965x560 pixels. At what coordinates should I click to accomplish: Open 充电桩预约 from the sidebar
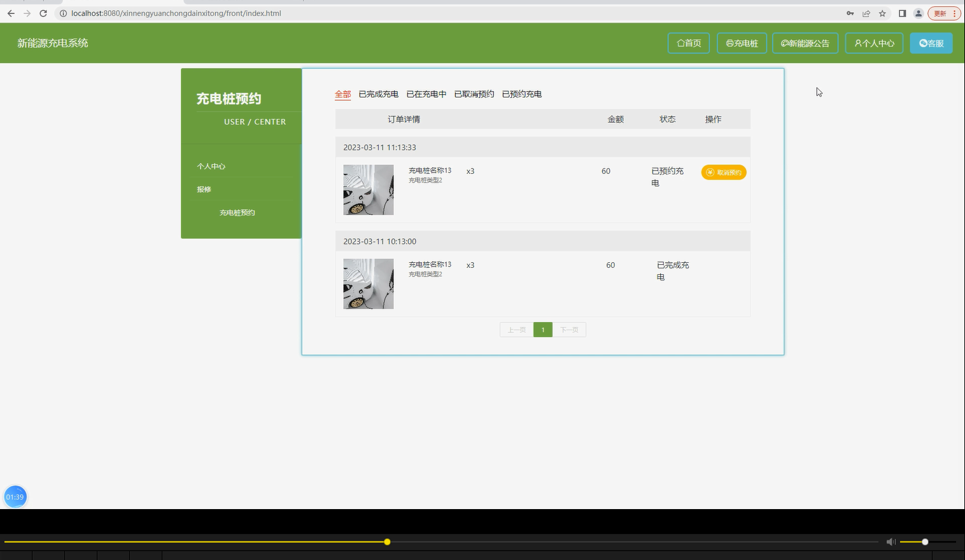(236, 212)
